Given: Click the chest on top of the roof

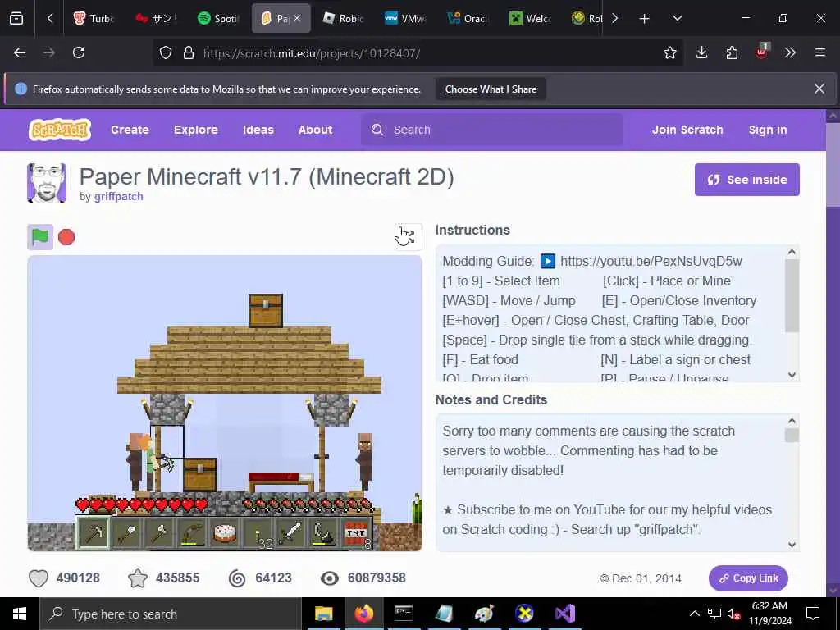Looking at the screenshot, I should (x=266, y=310).
